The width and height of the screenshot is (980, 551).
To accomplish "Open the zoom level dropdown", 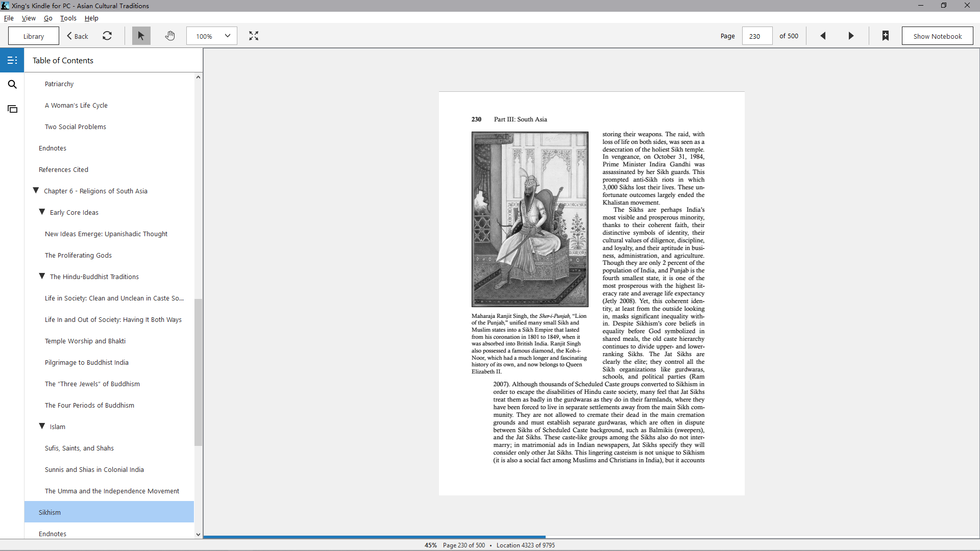I will (x=212, y=36).
